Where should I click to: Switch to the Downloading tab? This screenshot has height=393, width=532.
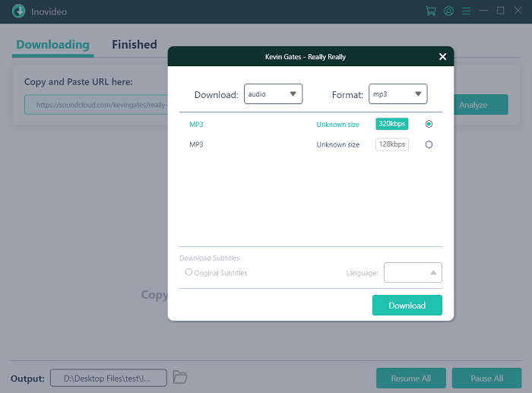tap(53, 44)
